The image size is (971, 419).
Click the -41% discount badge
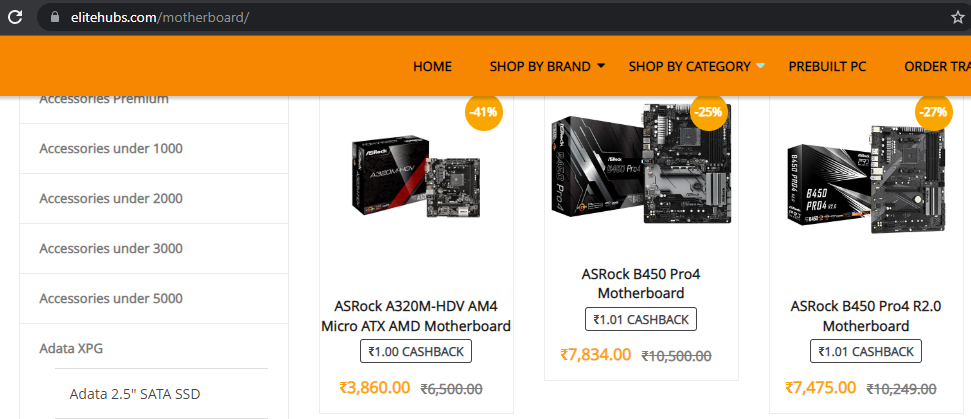483,113
